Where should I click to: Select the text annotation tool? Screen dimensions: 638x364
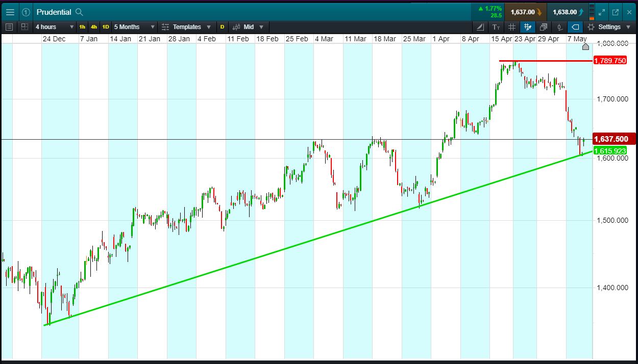(x=496, y=27)
